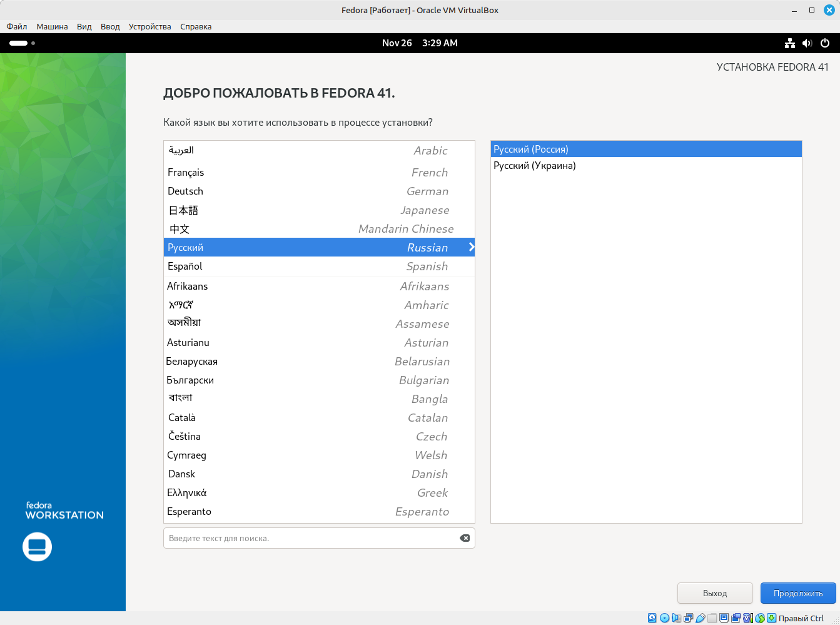Select Français (French) language
This screenshot has width=840, height=625.
(319, 172)
